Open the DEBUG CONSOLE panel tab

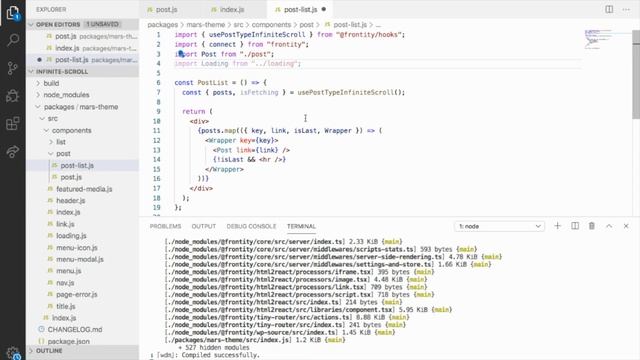251,226
